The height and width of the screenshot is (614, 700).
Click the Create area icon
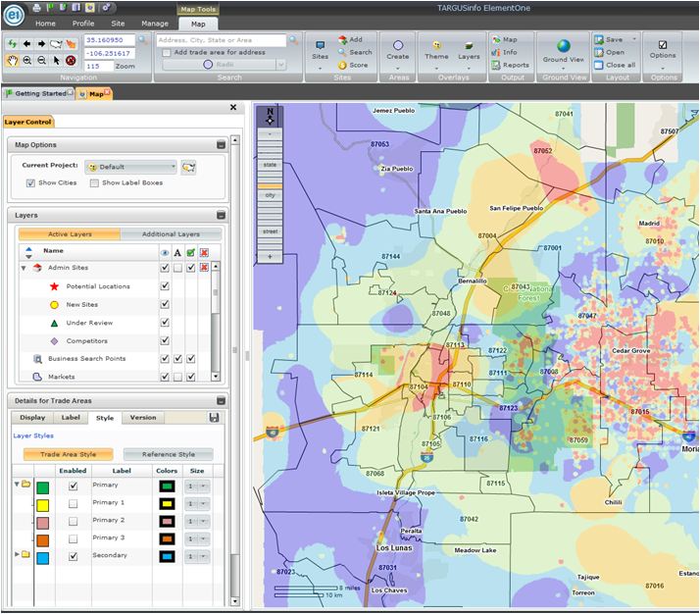(x=398, y=46)
